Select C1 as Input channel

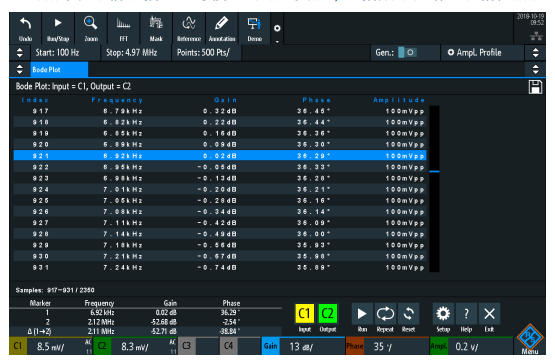tap(304, 314)
